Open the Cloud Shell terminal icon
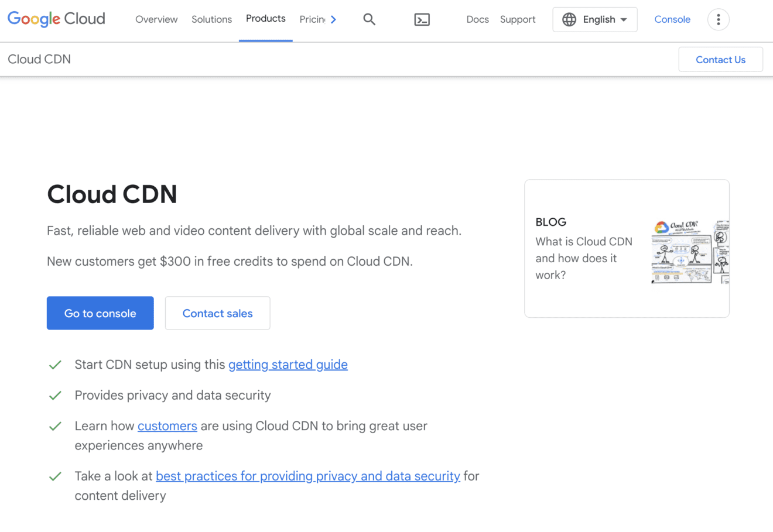The width and height of the screenshot is (773, 532). pos(422,19)
